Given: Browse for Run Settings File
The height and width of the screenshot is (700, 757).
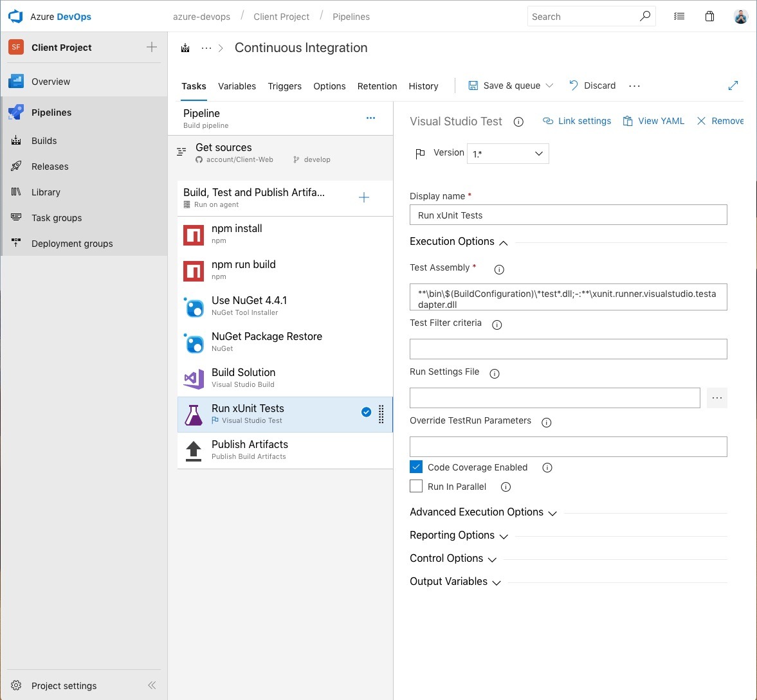Looking at the screenshot, I should click(x=717, y=398).
